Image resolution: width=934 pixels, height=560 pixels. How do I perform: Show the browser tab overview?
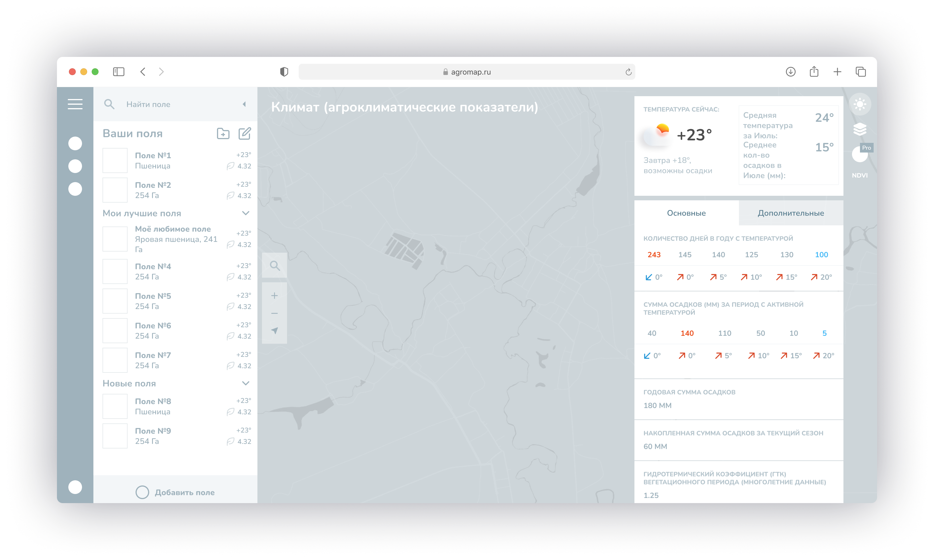pyautogui.click(x=861, y=72)
